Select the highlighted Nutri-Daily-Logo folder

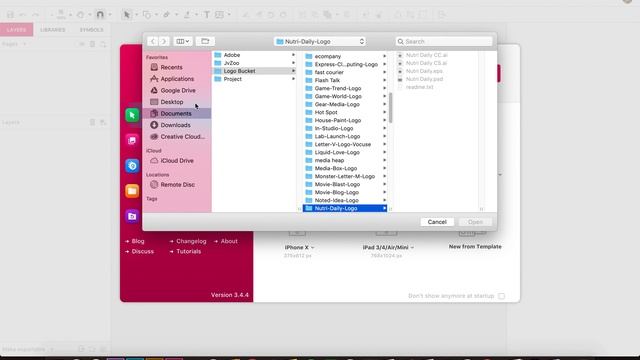pos(345,208)
